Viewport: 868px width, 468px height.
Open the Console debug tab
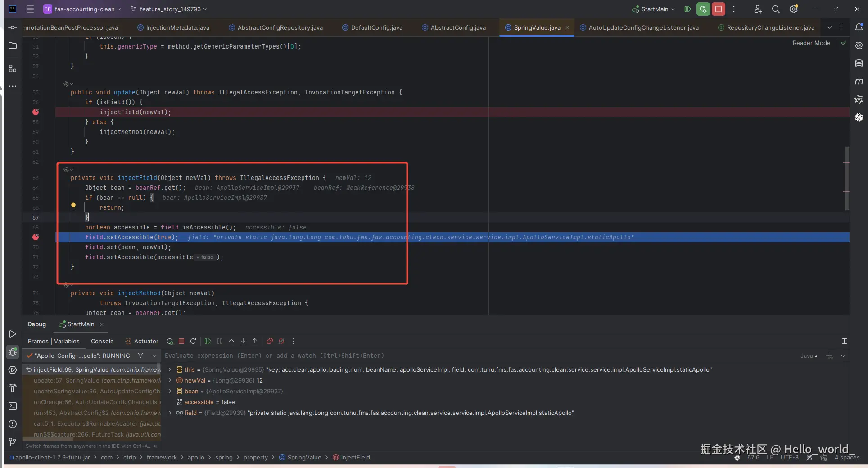102,341
